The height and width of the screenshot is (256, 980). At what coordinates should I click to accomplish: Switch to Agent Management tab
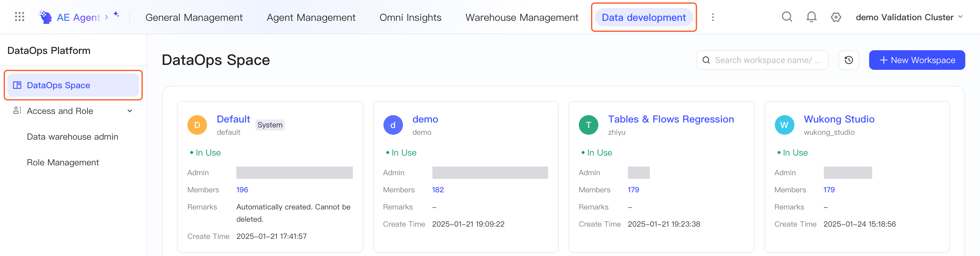pyautogui.click(x=311, y=17)
